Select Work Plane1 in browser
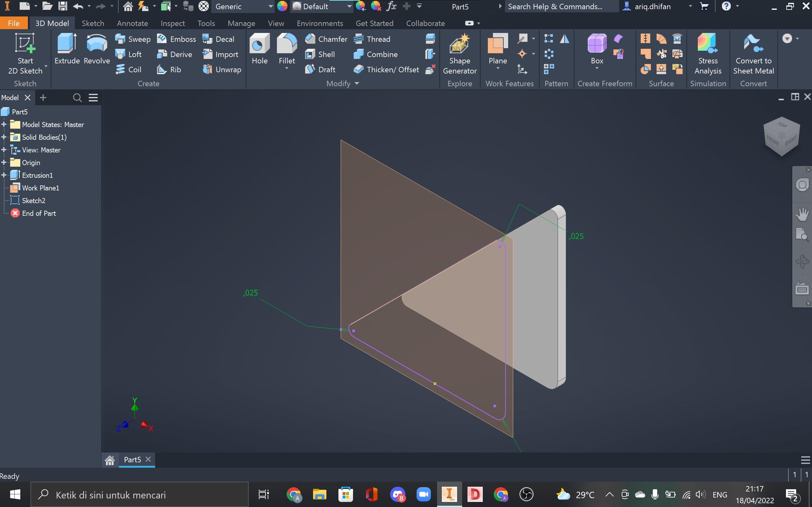The height and width of the screenshot is (507, 812). pos(40,188)
